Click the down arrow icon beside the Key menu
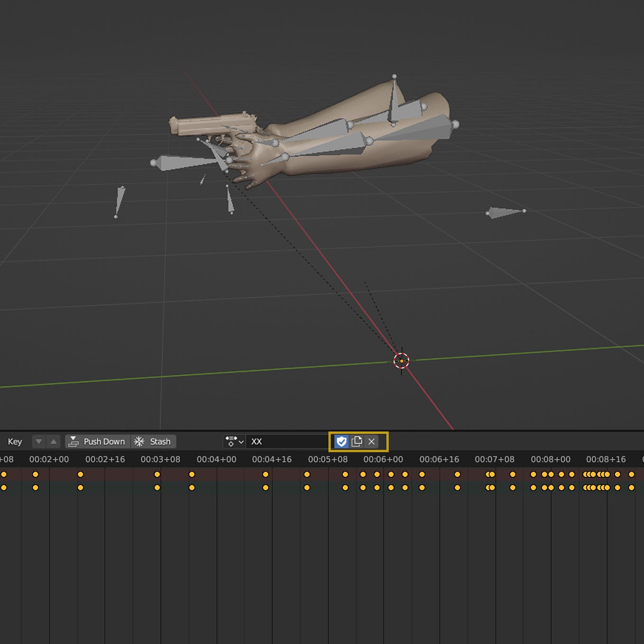 (x=39, y=442)
